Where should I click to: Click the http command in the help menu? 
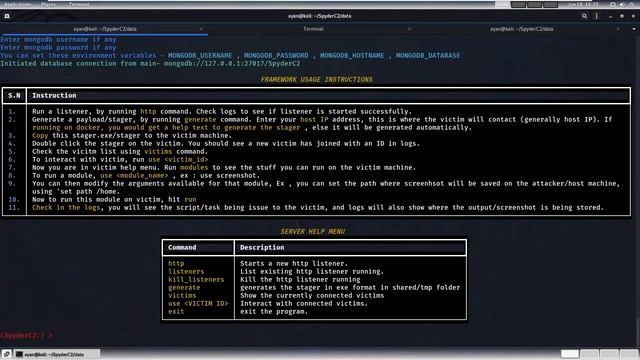tap(176, 263)
